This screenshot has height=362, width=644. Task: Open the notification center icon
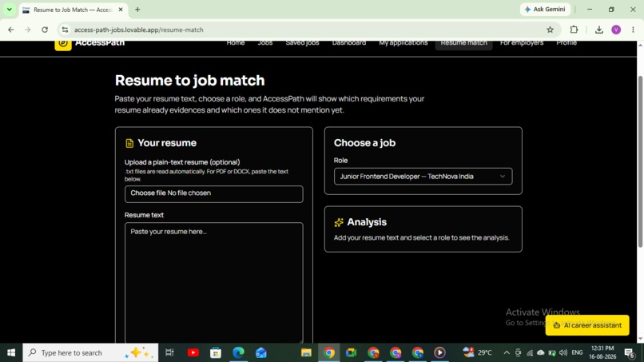point(630,352)
